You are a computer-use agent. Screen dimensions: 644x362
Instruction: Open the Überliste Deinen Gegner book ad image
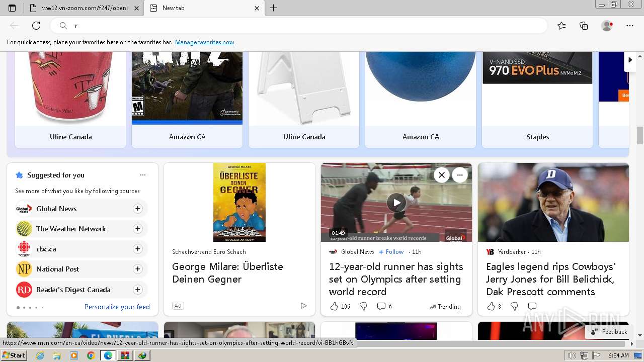pos(239,202)
